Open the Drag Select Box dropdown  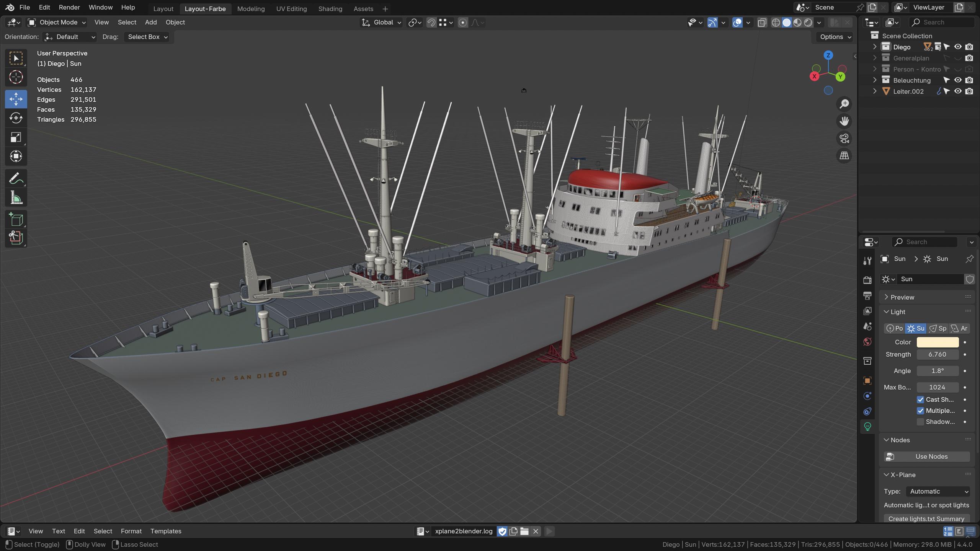147,37
